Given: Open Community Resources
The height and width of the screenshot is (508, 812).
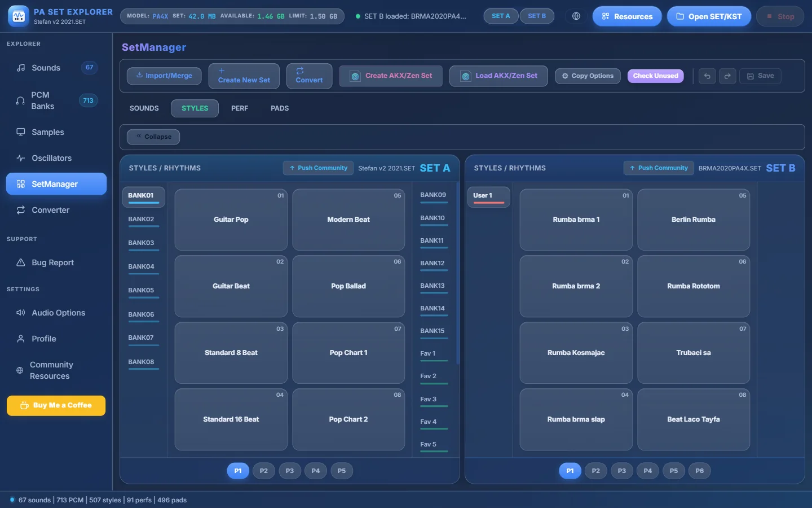Looking at the screenshot, I should tap(56, 370).
